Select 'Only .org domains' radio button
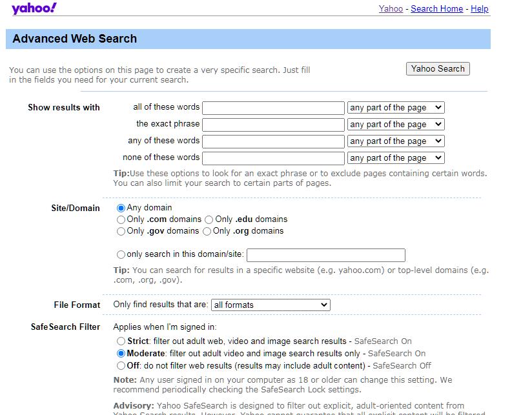 click(207, 231)
